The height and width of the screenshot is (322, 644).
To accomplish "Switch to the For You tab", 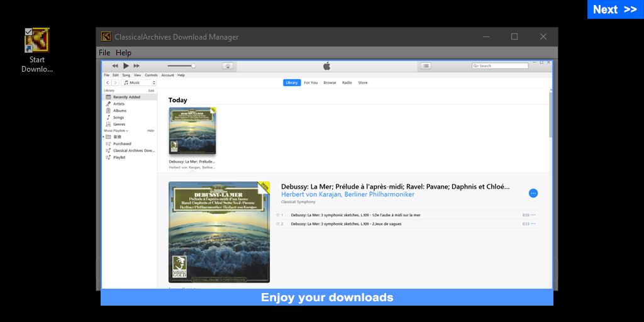I will pos(311,82).
